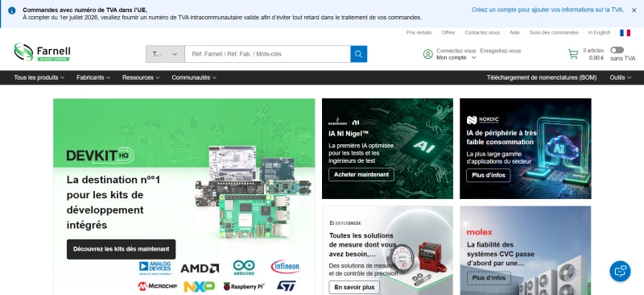Click the Arduino logo
This screenshot has height=295, width=644.
point(244,268)
